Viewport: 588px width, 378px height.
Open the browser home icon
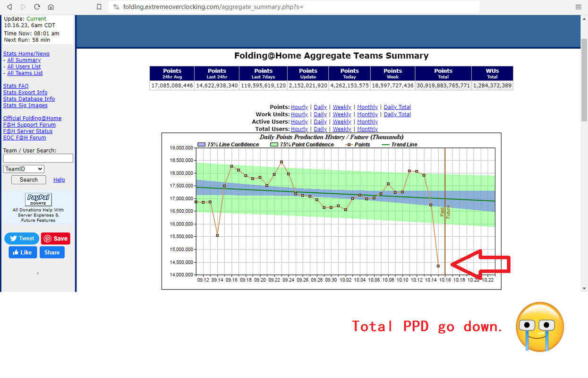[x=51, y=7]
